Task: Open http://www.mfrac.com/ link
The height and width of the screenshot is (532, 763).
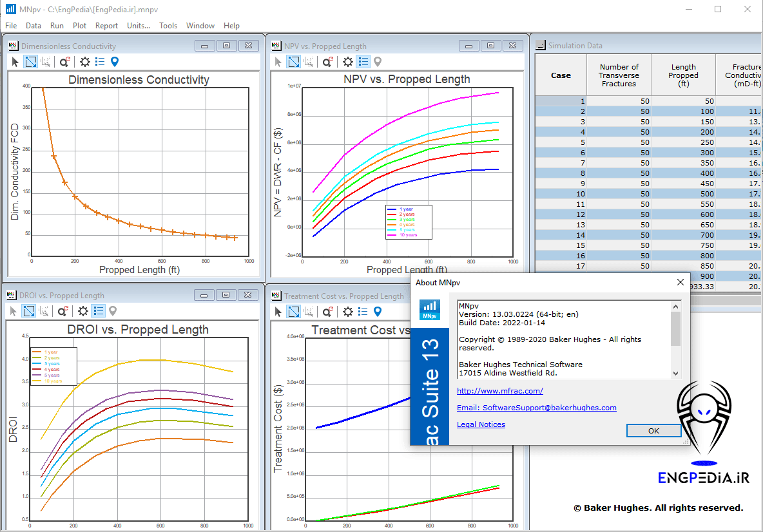Action: click(x=499, y=391)
